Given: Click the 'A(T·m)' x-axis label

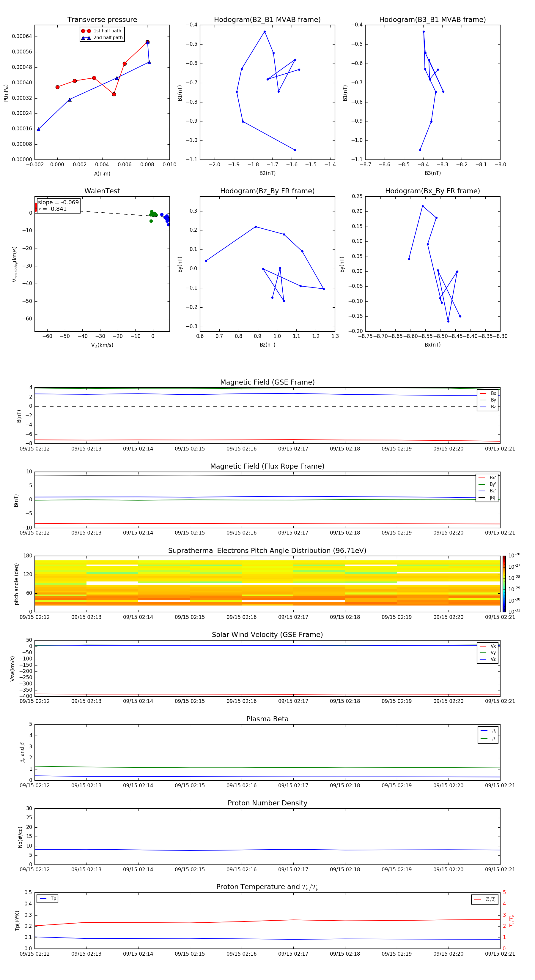Looking at the screenshot, I should (x=102, y=174).
